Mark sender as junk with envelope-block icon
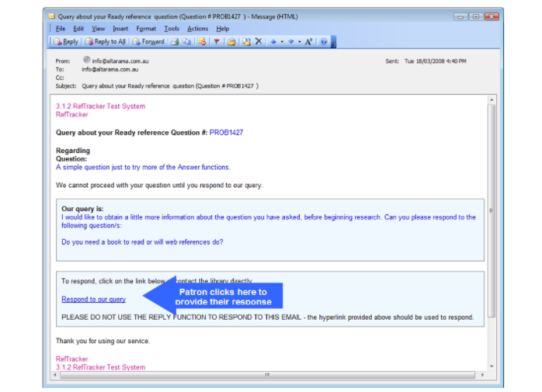The width and height of the screenshot is (542, 392). coord(202,41)
